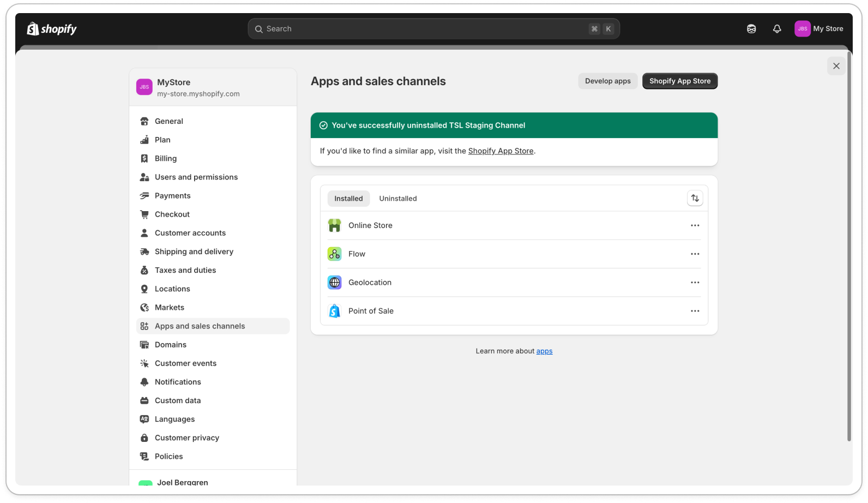Click the Customer accounts person icon
Image resolution: width=868 pixels, height=503 pixels.
point(144,233)
